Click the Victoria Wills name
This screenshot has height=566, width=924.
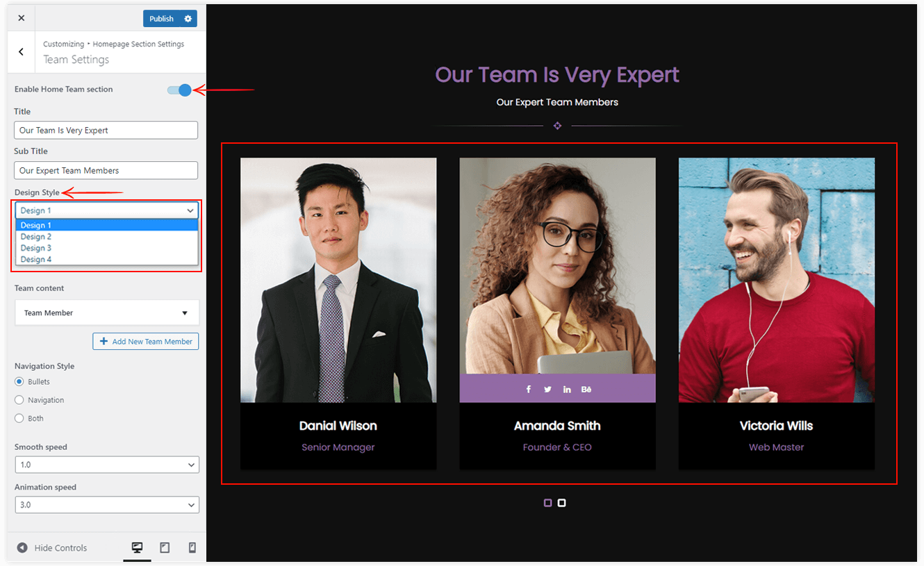pyautogui.click(x=776, y=426)
